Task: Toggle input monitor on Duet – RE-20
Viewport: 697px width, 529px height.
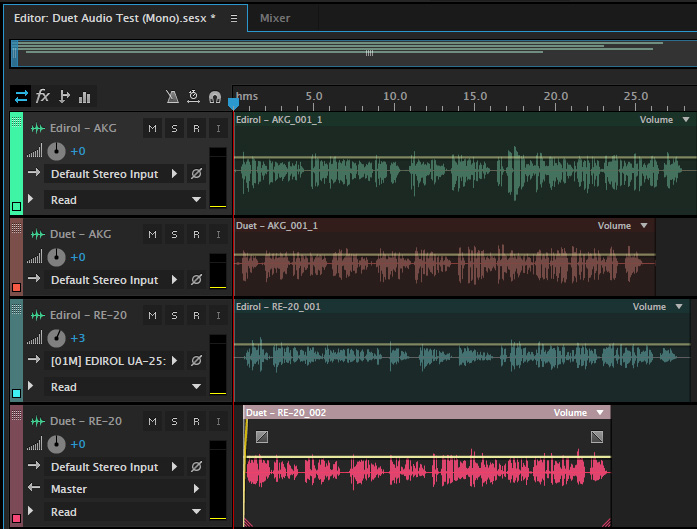Action: pos(218,421)
